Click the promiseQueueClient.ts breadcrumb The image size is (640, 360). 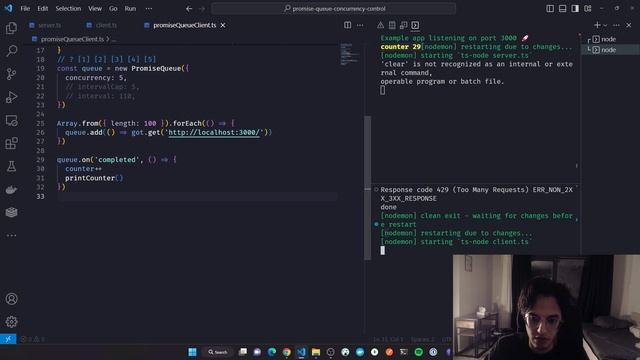click(72, 39)
